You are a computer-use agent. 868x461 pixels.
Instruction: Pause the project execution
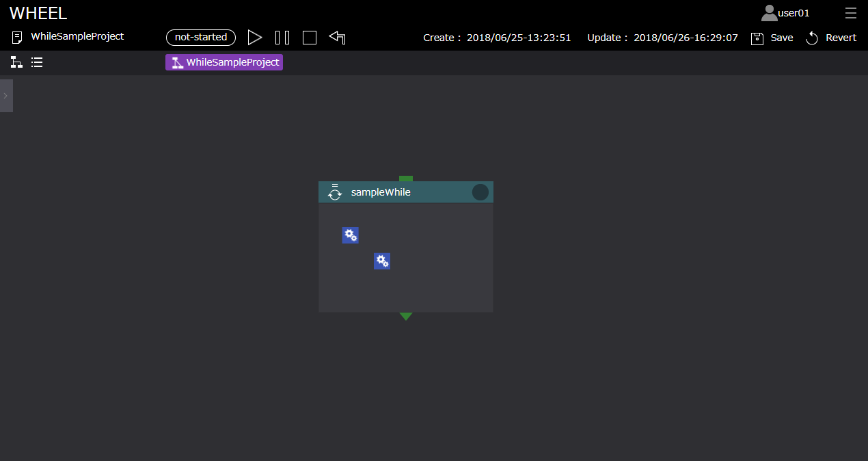click(x=282, y=38)
